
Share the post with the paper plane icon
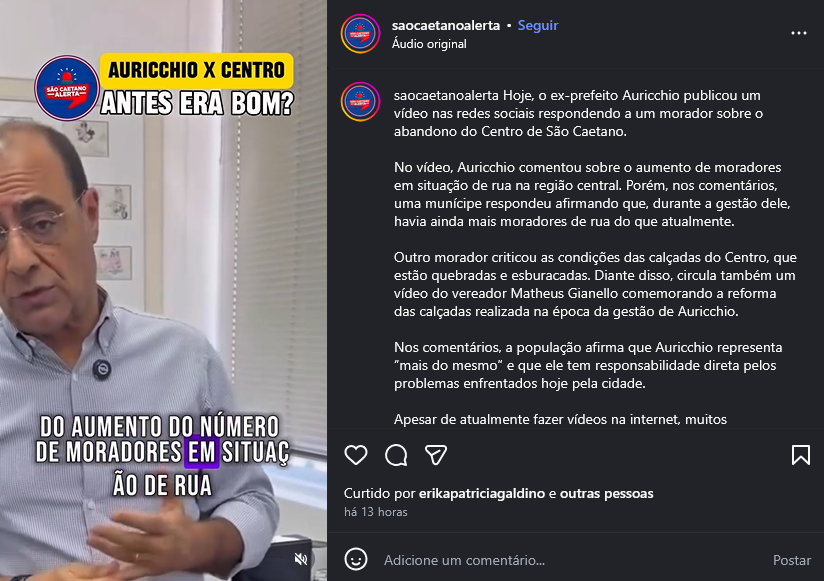point(436,455)
